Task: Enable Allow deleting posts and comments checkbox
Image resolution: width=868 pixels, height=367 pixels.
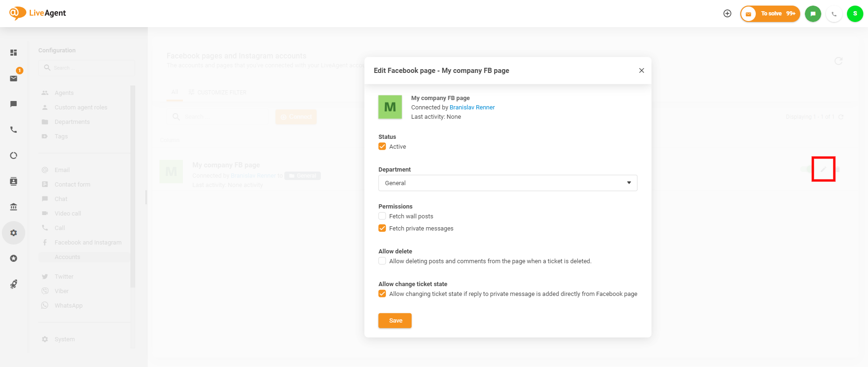Action: (x=382, y=261)
